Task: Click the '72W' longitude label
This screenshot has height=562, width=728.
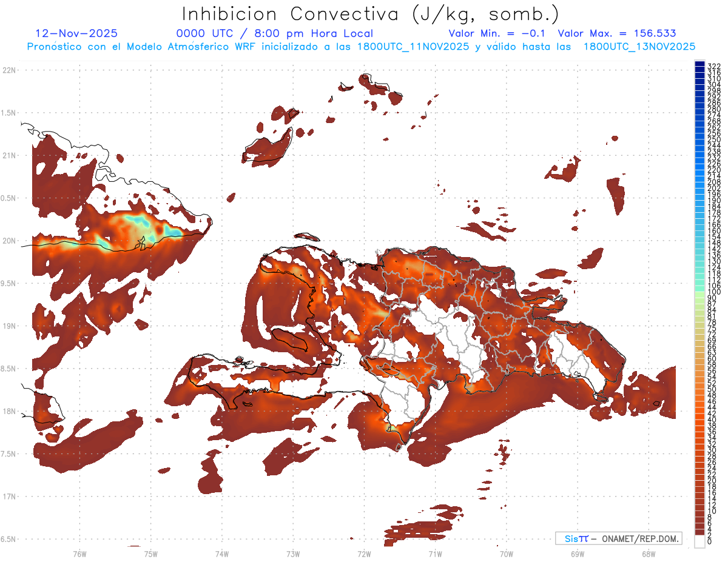Action: click(x=364, y=554)
